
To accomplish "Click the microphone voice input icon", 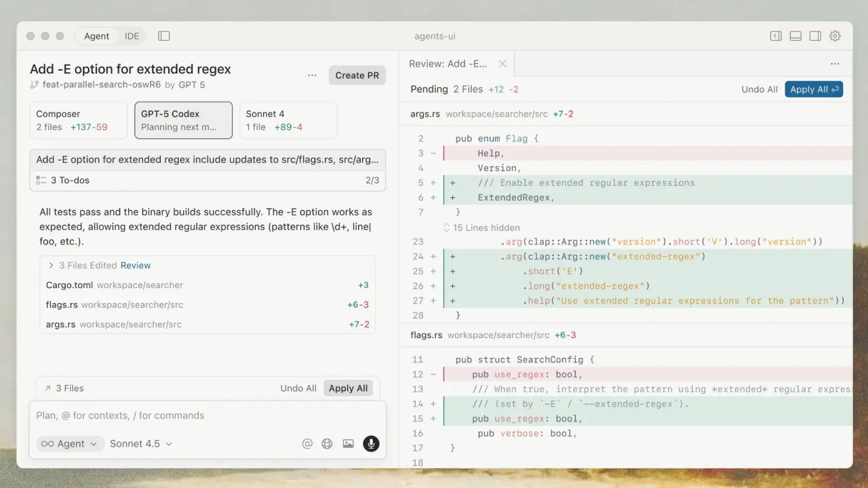I will coord(371,444).
